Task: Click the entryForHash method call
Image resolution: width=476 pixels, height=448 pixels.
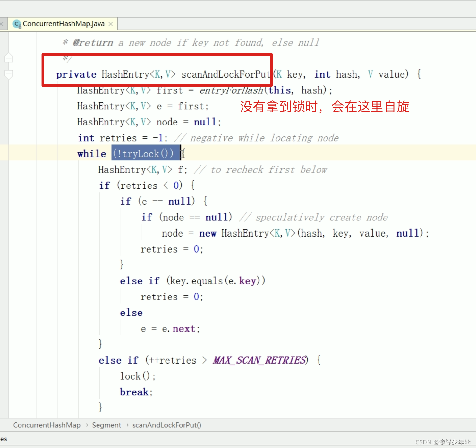Action: coord(231,90)
